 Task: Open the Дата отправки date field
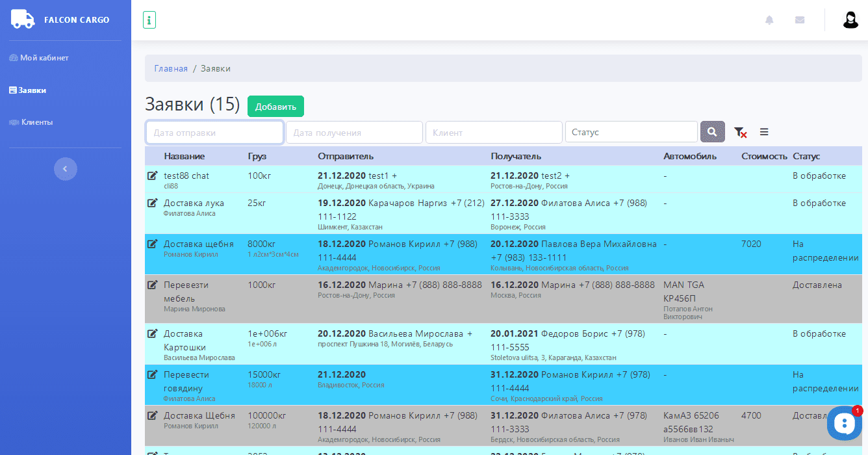click(214, 132)
